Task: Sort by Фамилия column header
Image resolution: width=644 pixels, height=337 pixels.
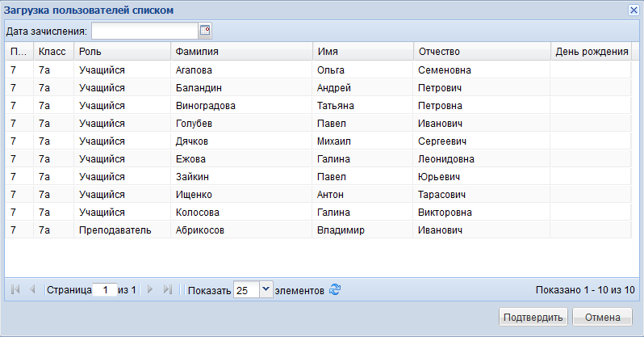Action: click(241, 51)
